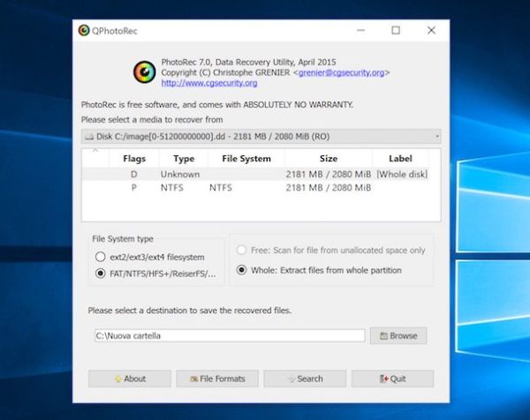Open the grenier@cgsecurity.org email link

click(344, 73)
